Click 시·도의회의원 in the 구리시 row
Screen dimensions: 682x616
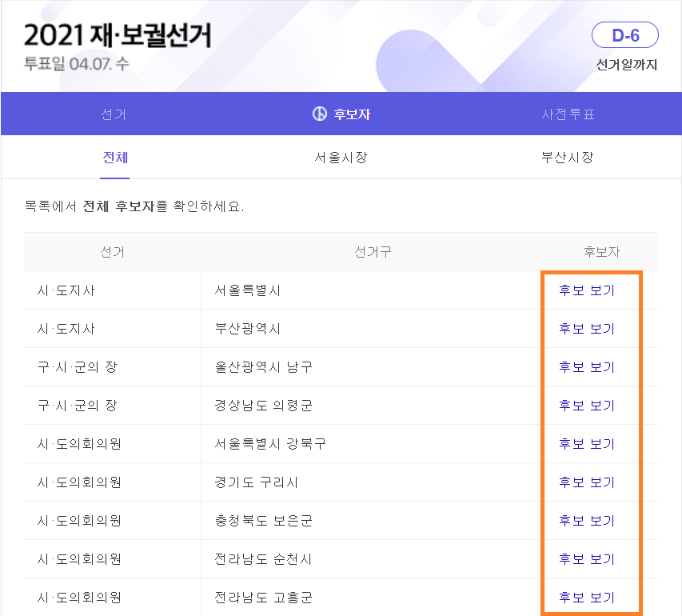(x=79, y=482)
